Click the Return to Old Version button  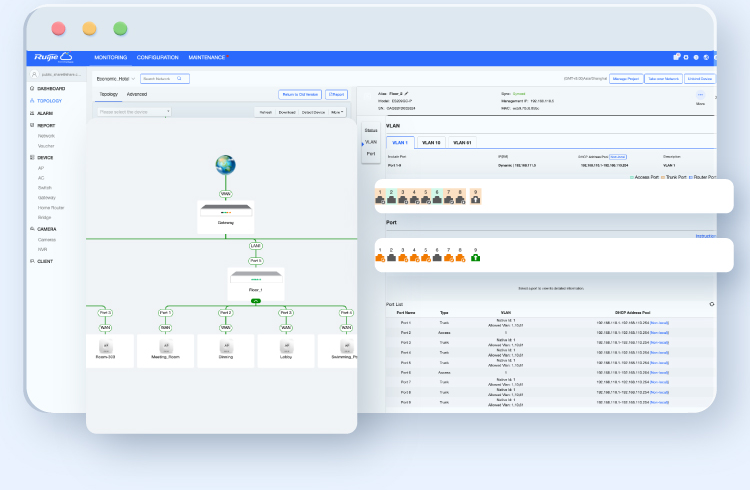[300, 94]
